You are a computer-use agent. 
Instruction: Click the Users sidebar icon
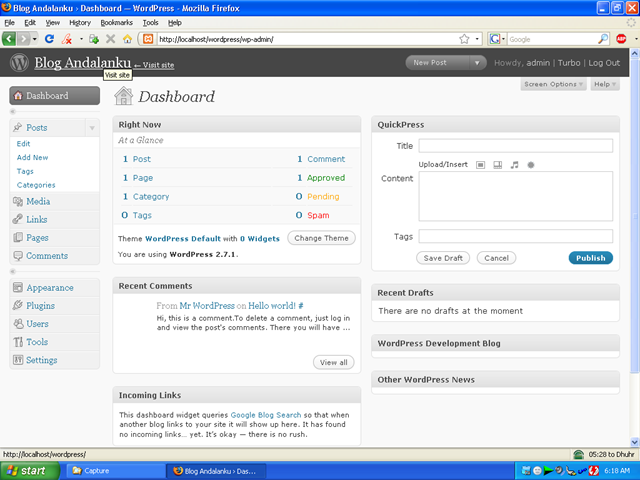pos(18,324)
